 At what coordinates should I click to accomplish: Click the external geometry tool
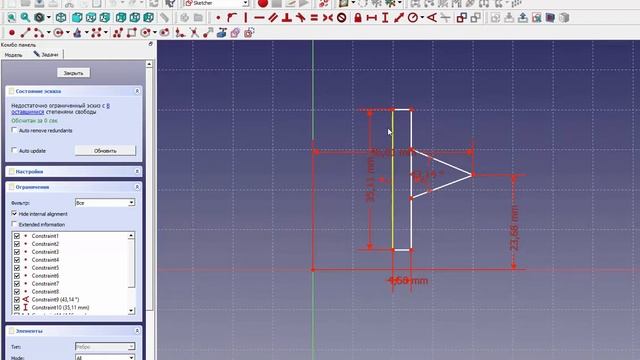(x=222, y=33)
